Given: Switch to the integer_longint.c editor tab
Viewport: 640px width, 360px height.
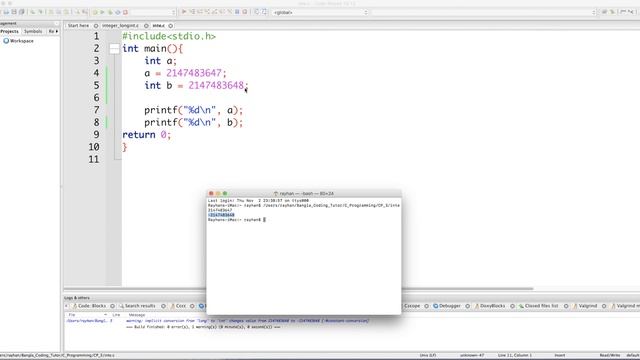Looking at the screenshot, I should pos(120,25).
